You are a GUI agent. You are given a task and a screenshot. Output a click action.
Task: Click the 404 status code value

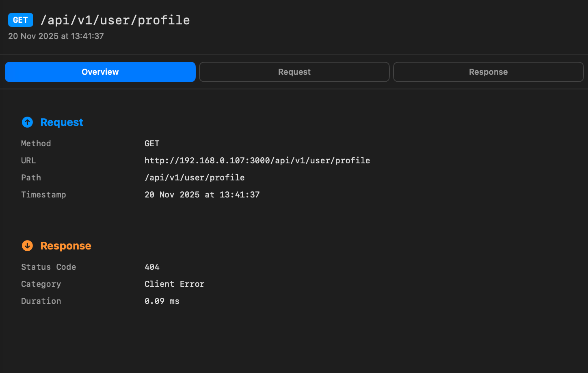152,267
